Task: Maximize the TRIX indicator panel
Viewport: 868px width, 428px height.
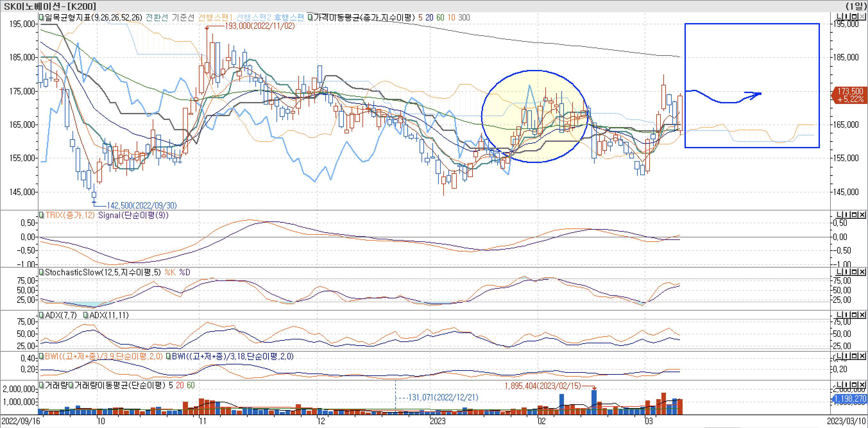Action: click(855, 215)
